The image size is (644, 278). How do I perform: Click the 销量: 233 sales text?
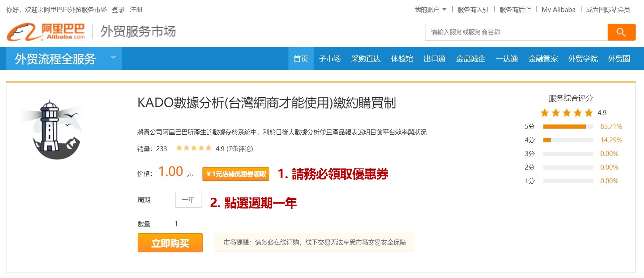152,149
